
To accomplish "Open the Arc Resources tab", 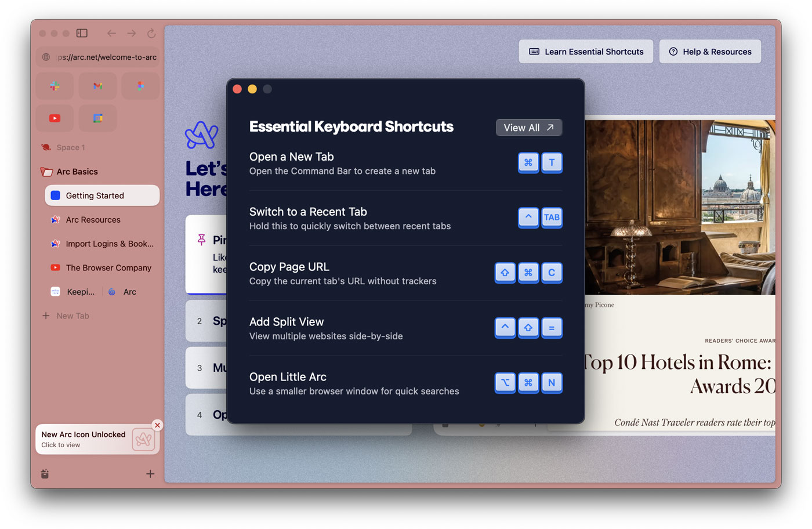I will pyautogui.click(x=102, y=220).
